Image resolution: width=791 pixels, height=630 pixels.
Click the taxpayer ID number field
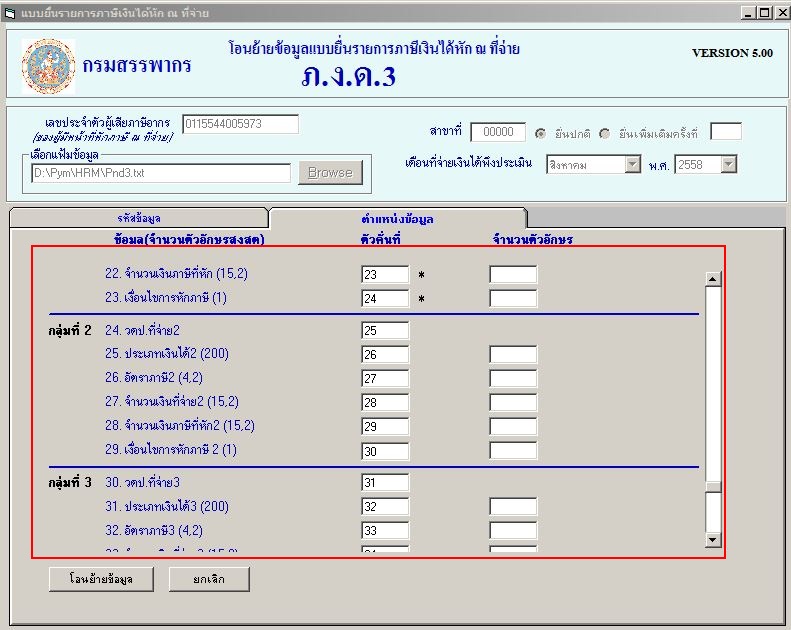click(240, 124)
